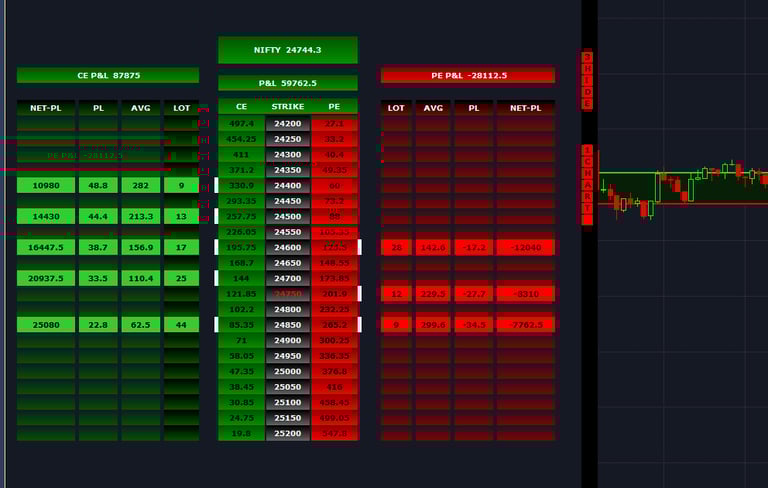Click the LOT header on CE side
Viewport: 768px width, 488px height.
[x=181, y=108]
